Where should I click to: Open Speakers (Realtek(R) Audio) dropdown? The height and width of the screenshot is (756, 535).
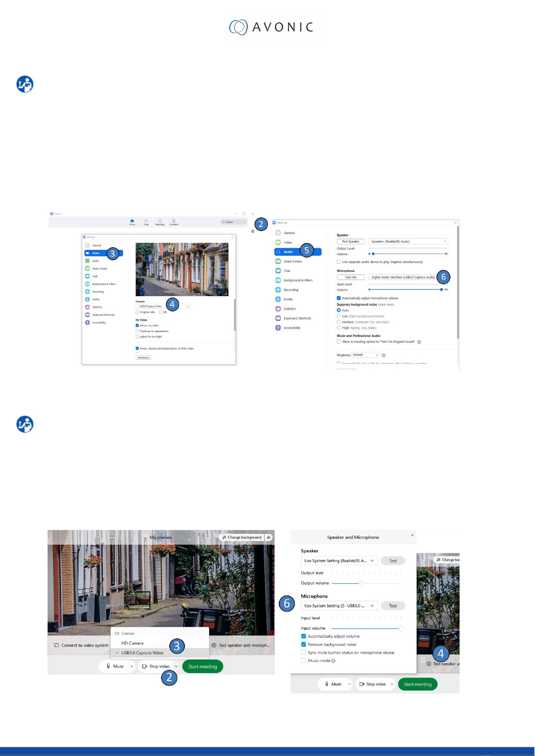pos(408,241)
